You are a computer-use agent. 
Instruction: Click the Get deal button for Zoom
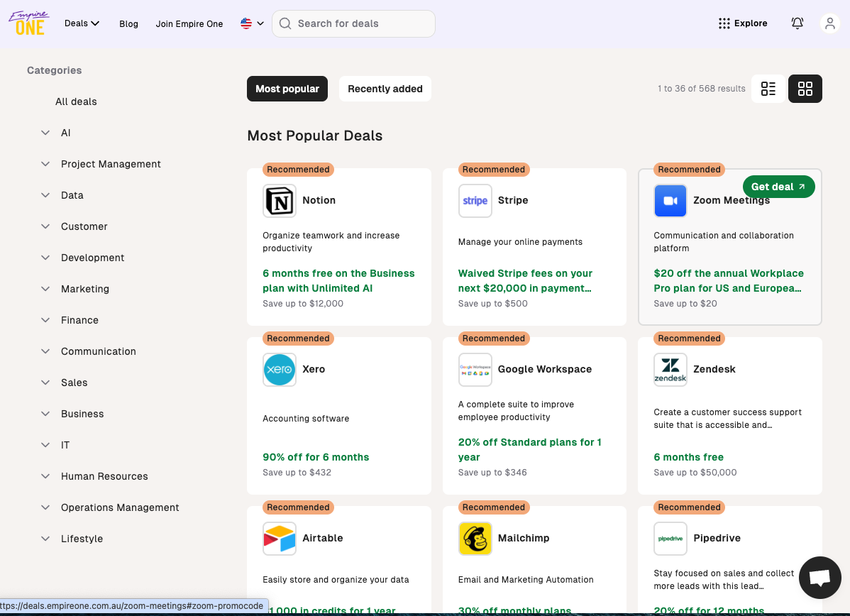coord(778,187)
